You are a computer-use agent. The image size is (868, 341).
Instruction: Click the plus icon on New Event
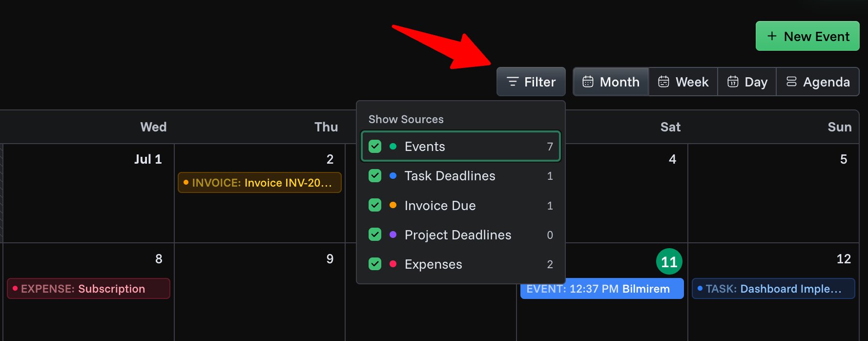772,36
